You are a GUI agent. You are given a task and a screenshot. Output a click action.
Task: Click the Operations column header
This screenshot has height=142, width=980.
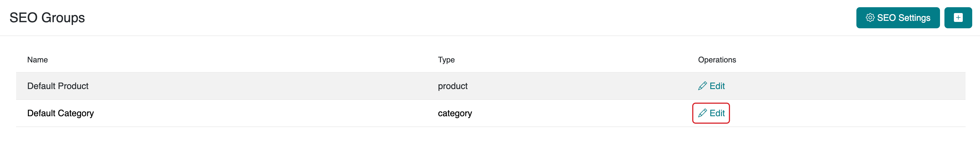(717, 60)
